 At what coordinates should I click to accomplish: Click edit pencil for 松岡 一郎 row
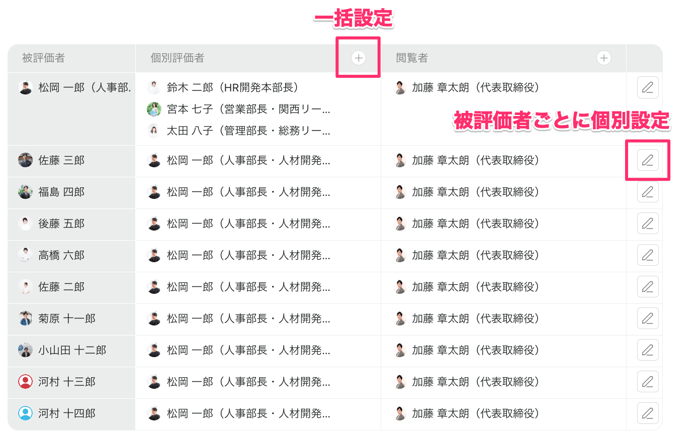point(647,88)
